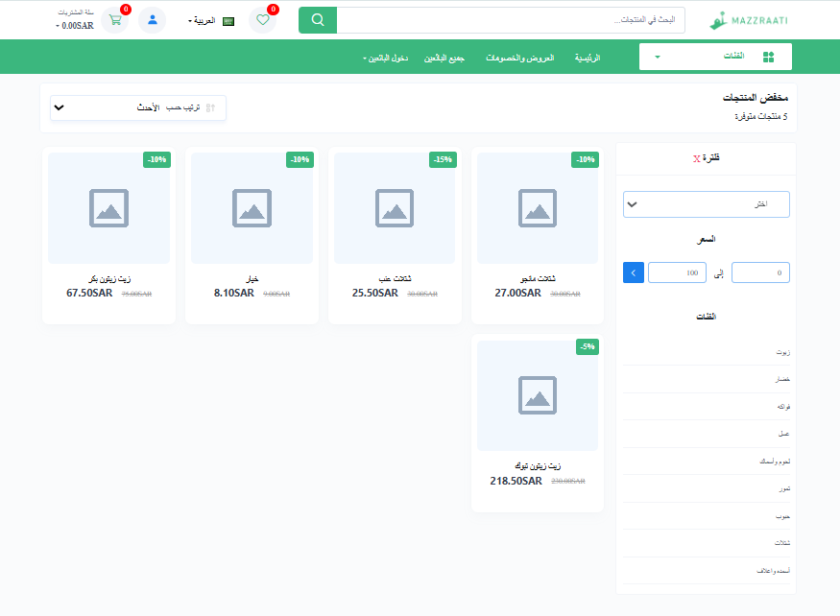Open جميع البائعين sellers page
This screenshot has width=840, height=616.
(x=444, y=59)
